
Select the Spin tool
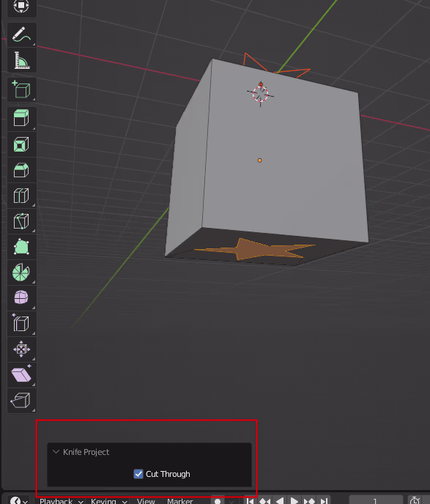pyautogui.click(x=21, y=273)
